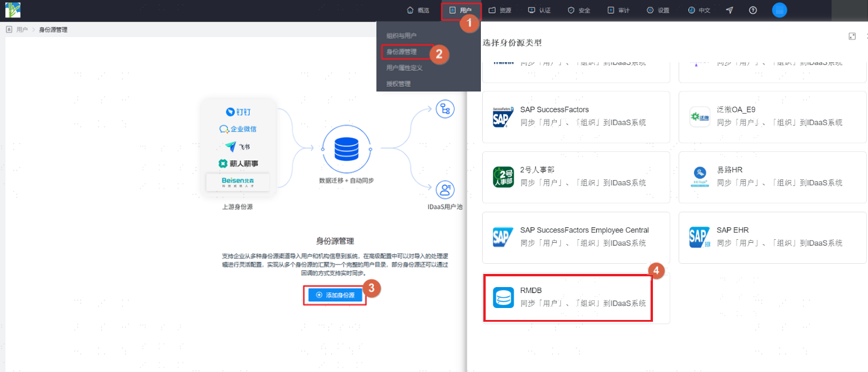Image resolution: width=868 pixels, height=372 pixels.
Task: Click the IDaaS user pool person icon
Action: 444,190
